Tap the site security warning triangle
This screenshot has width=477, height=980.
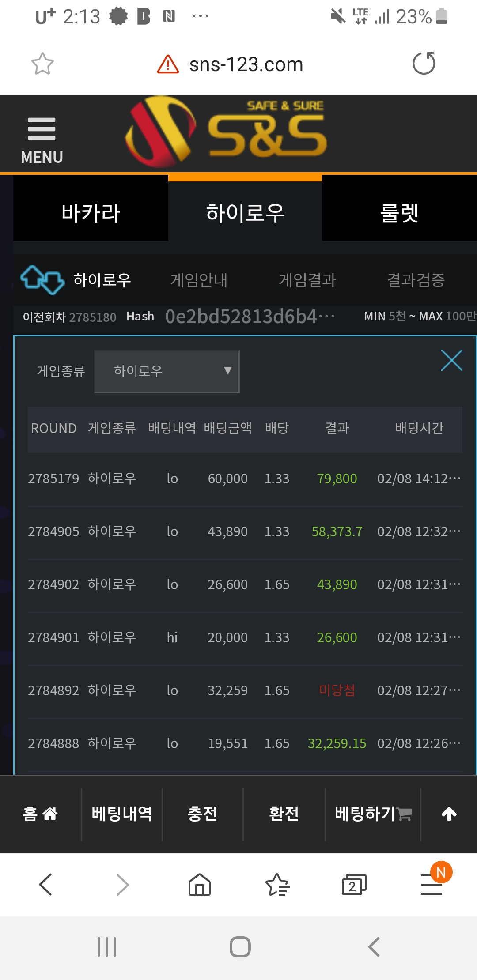(x=168, y=64)
